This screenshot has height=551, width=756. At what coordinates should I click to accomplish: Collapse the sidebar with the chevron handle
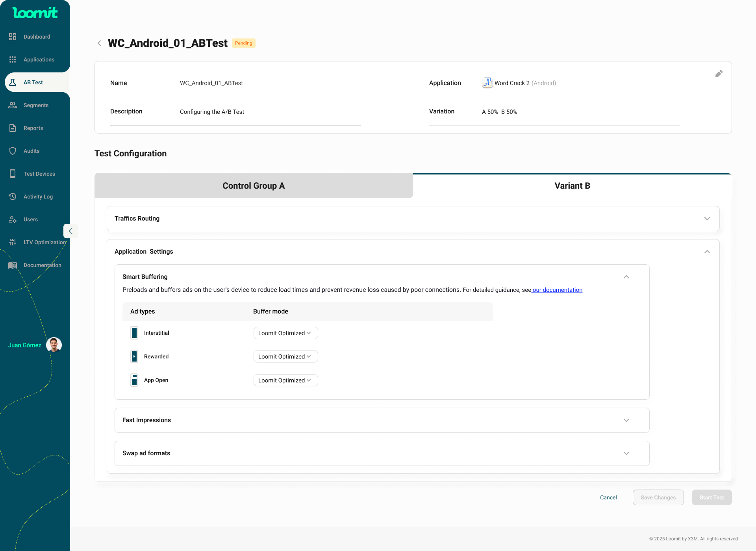(70, 231)
